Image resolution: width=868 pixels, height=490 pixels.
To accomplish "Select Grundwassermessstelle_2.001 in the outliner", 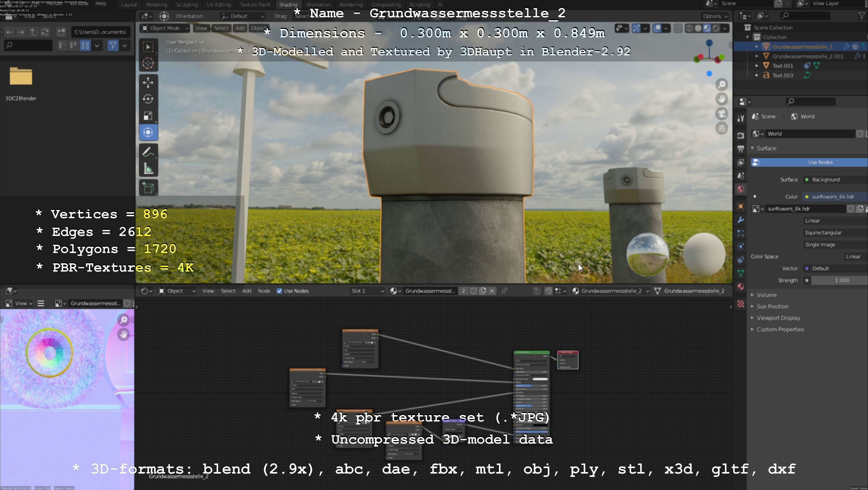I will [807, 56].
